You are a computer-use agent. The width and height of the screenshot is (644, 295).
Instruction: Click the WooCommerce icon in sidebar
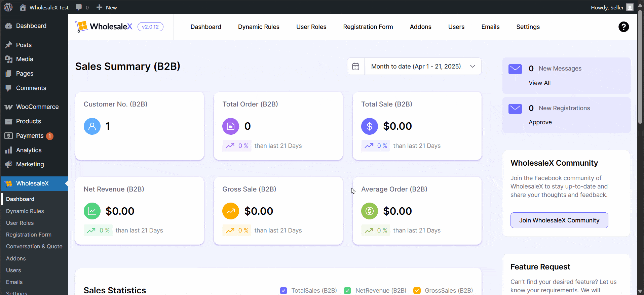[x=9, y=107]
